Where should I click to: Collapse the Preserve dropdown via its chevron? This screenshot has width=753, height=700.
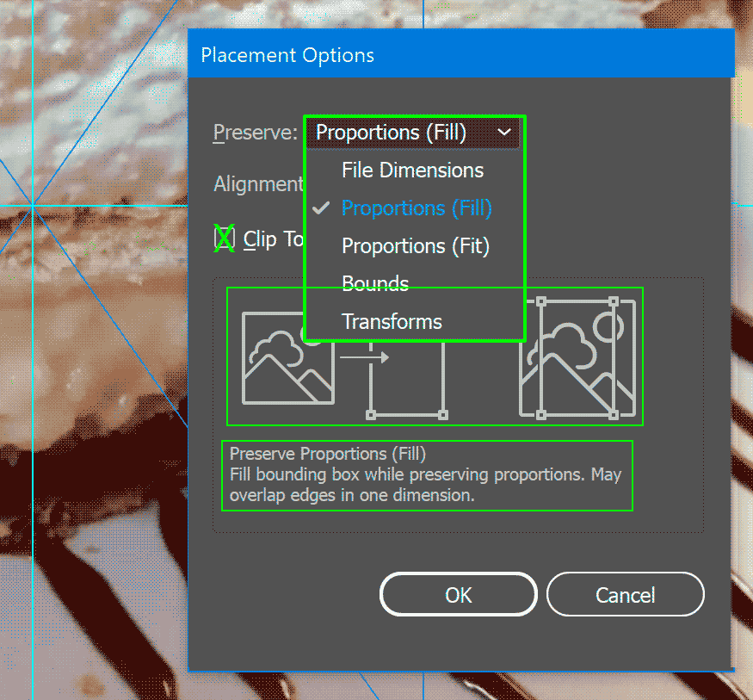click(505, 133)
